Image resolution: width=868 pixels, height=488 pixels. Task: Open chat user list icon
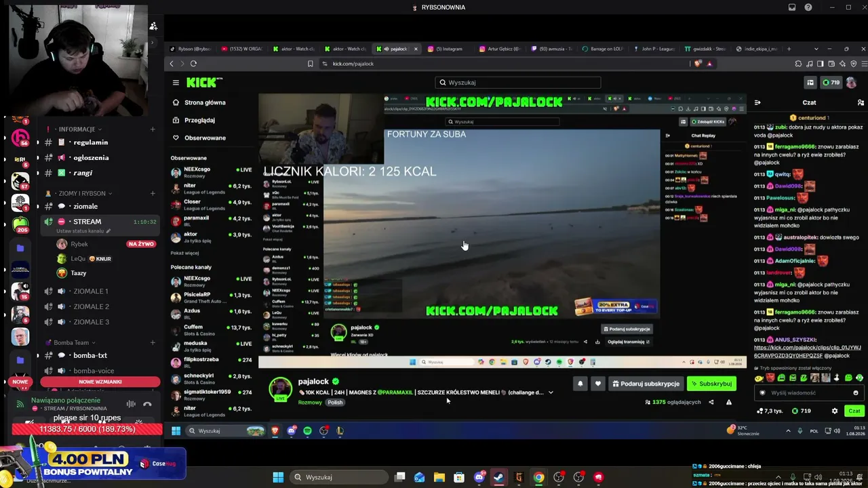861,102
